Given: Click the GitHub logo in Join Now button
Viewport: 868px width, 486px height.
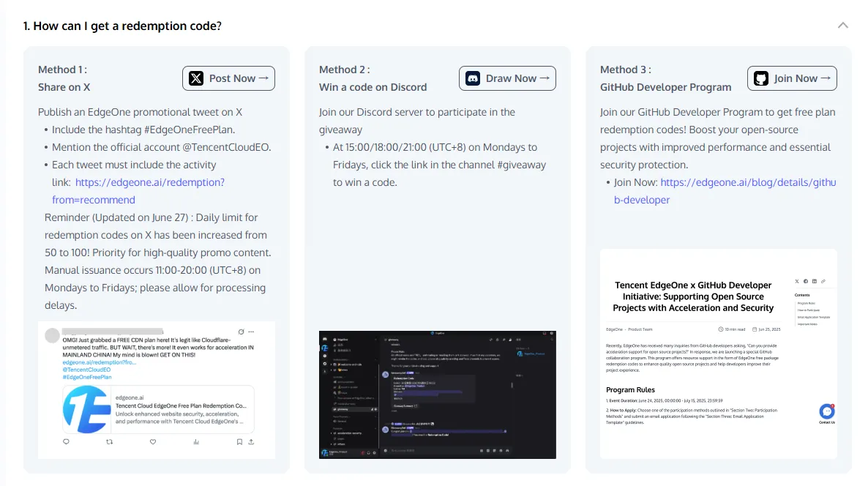Looking at the screenshot, I should point(761,78).
